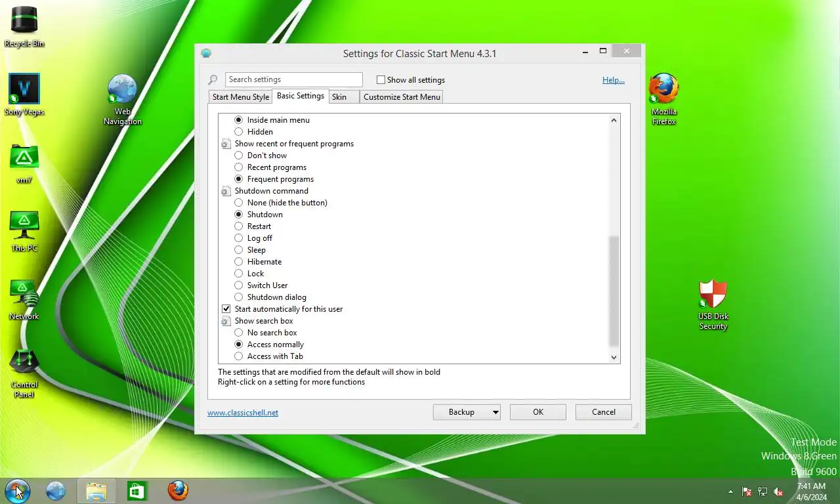Uncheck Start automatically for this user
Viewport: 840px width, 504px height.
click(226, 309)
